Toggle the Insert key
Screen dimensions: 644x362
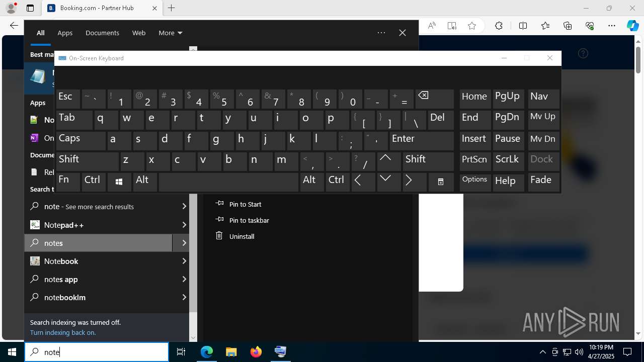tap(475, 140)
